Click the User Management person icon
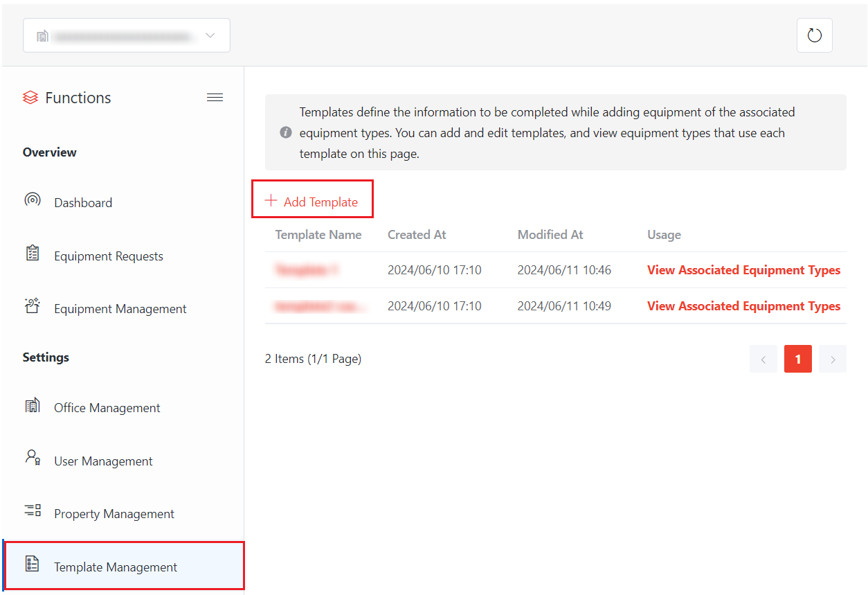The image size is (868, 595). (x=32, y=459)
